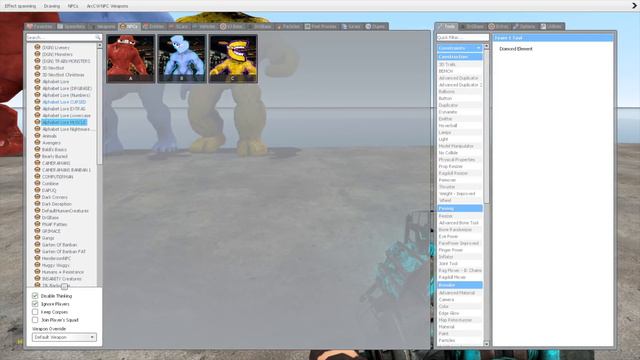This screenshot has height=360, width=640.
Task: Click the Animals category icon
Action: 37,136
